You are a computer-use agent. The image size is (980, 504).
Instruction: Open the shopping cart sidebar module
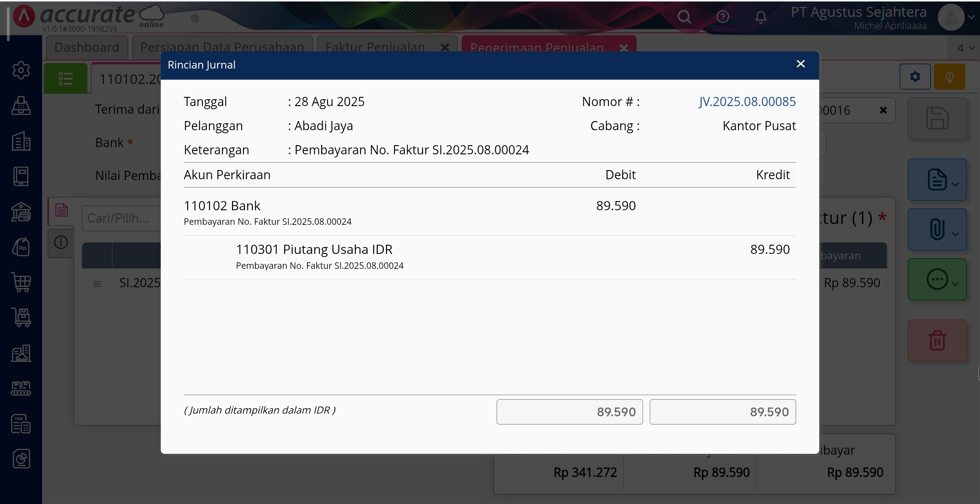(21, 282)
